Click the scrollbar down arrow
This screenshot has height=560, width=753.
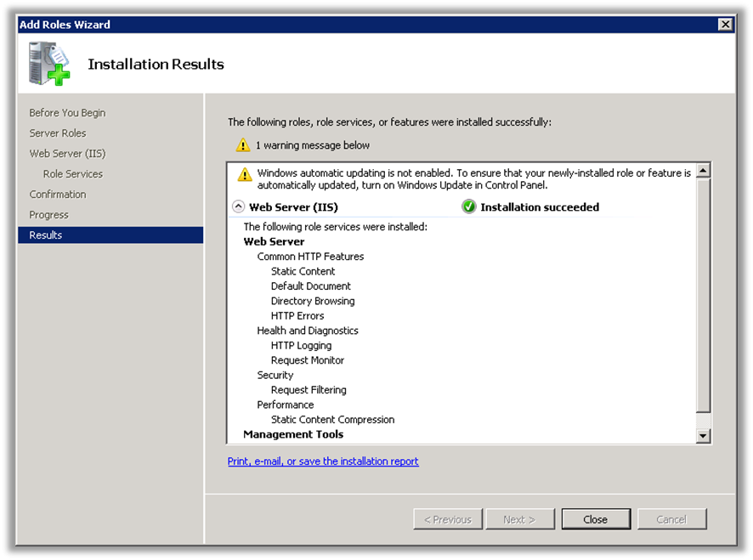[704, 435]
